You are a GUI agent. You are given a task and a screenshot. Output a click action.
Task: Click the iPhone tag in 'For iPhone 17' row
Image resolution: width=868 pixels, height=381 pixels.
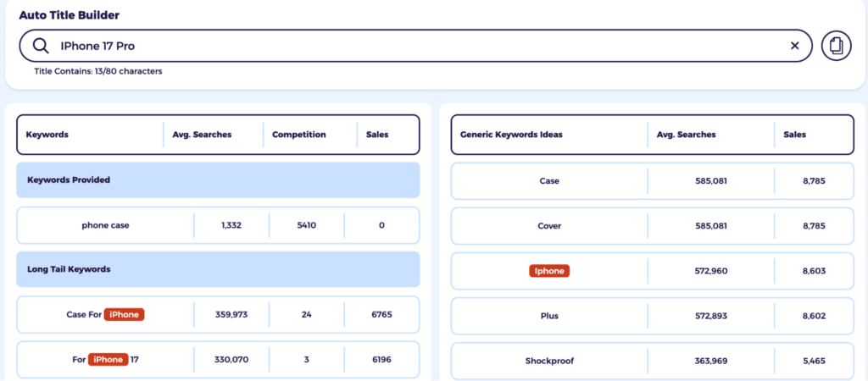108,360
